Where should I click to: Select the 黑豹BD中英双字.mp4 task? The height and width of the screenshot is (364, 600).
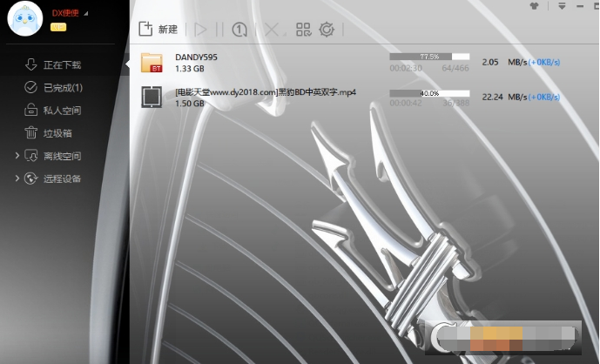pyautogui.click(x=266, y=92)
